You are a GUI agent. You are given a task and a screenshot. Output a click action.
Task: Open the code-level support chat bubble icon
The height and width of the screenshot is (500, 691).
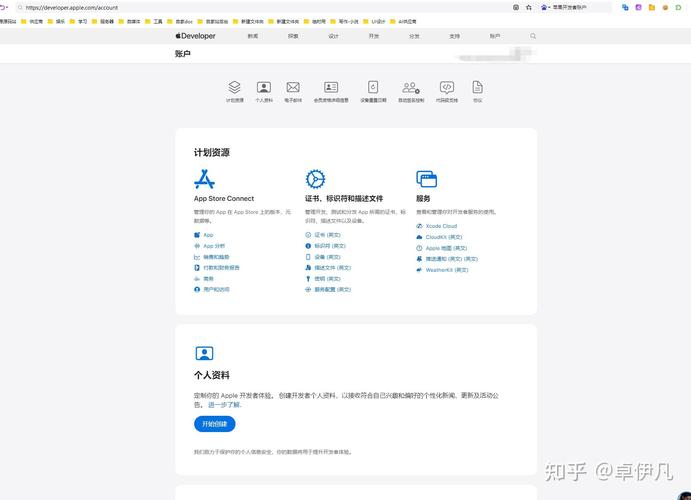(x=447, y=87)
